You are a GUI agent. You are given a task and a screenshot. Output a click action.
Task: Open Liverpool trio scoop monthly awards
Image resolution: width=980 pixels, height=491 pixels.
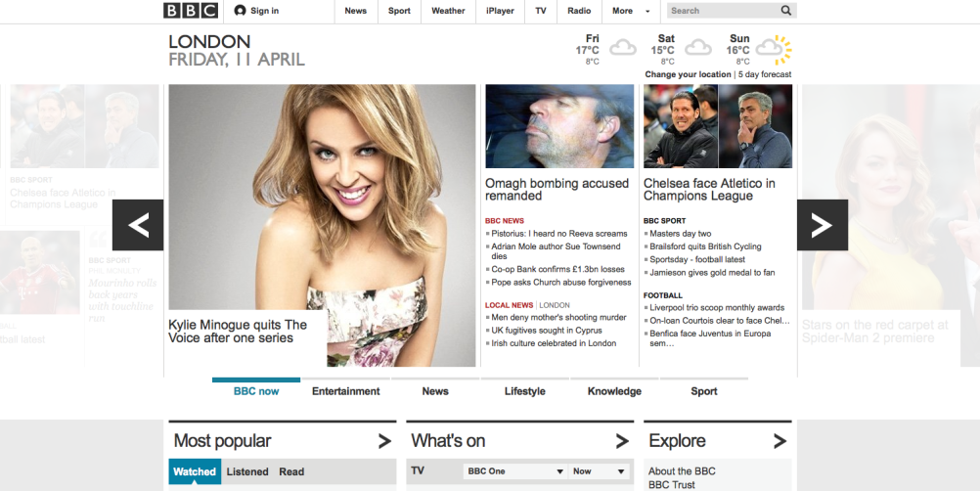[717, 308]
